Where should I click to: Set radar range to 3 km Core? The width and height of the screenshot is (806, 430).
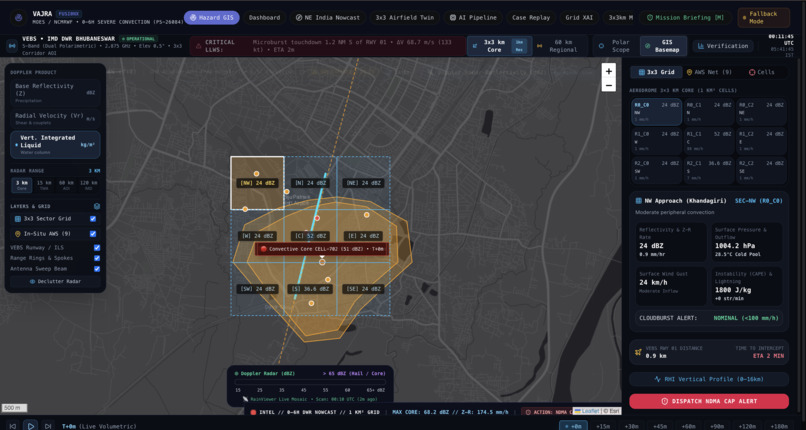pyautogui.click(x=22, y=185)
